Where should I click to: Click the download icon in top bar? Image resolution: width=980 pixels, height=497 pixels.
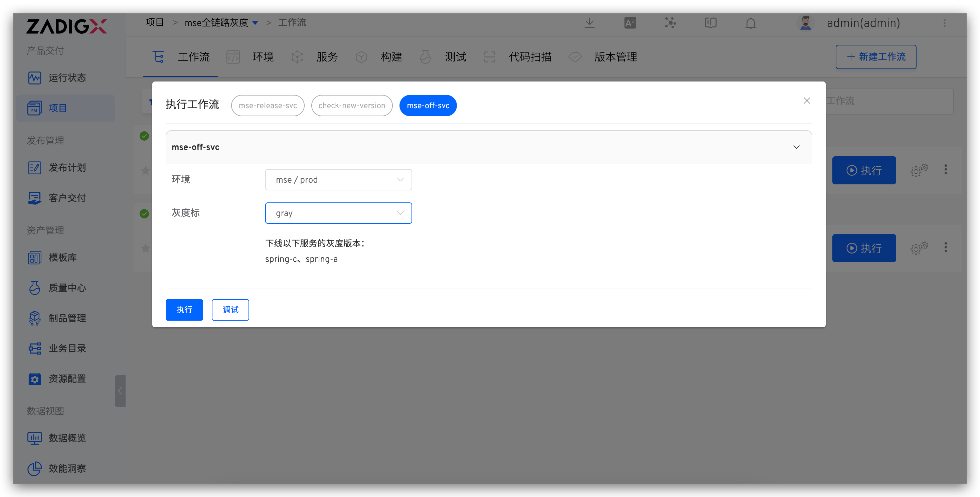tap(589, 23)
